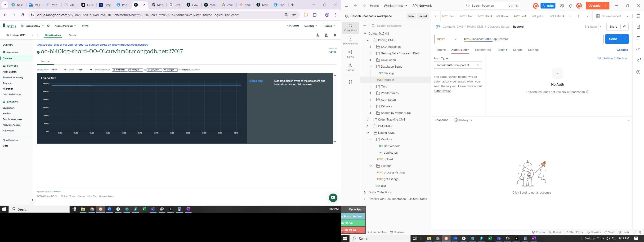
Task: Expand SKU Mappings folder
Action: point(371,47)
